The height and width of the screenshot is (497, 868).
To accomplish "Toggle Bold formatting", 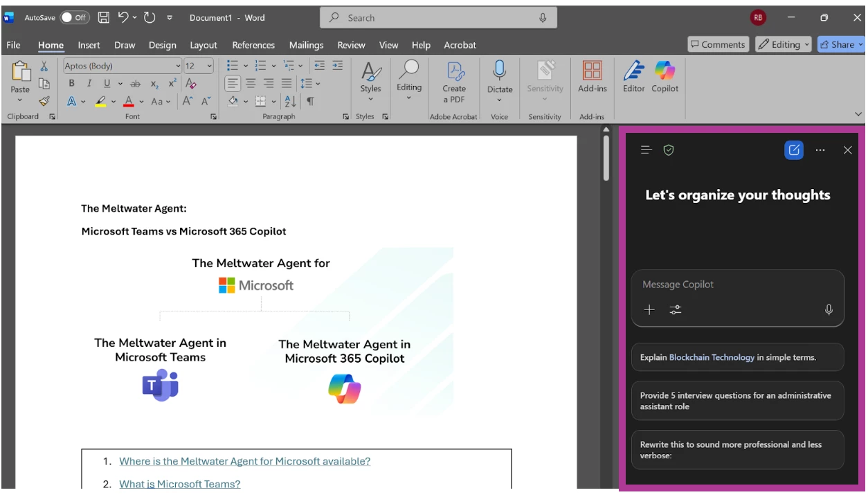I will point(71,83).
